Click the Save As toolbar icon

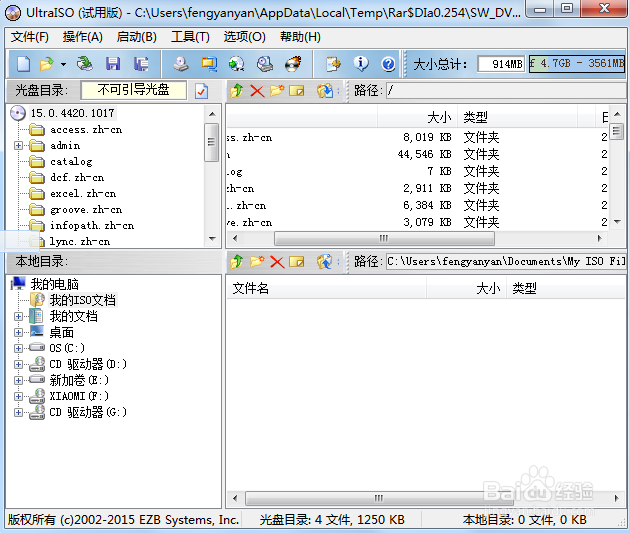141,64
